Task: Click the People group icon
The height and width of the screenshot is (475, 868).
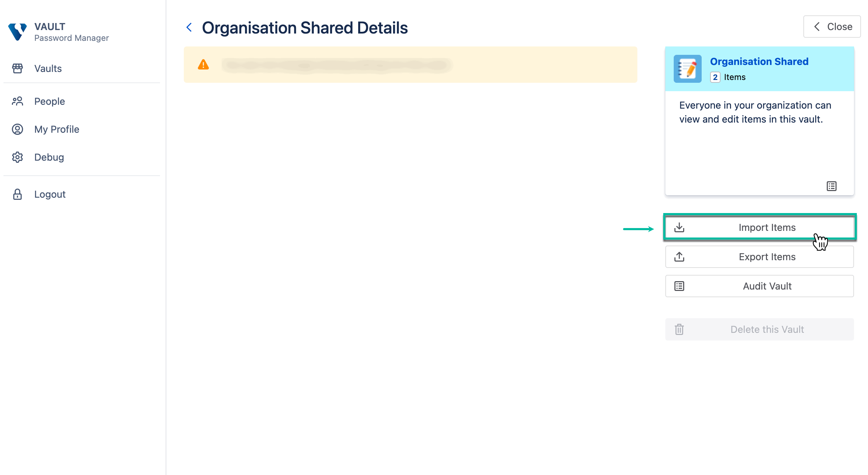Action: tap(17, 101)
